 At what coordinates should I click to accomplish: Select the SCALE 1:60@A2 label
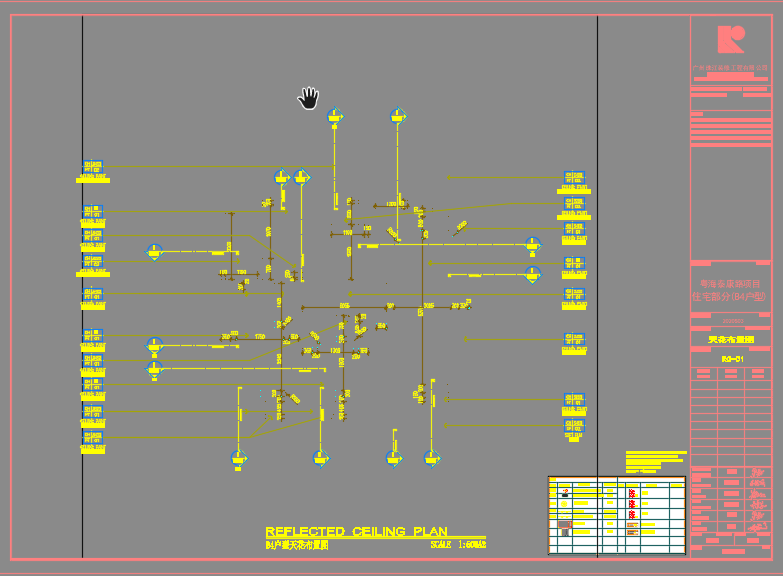pyautogui.click(x=458, y=545)
